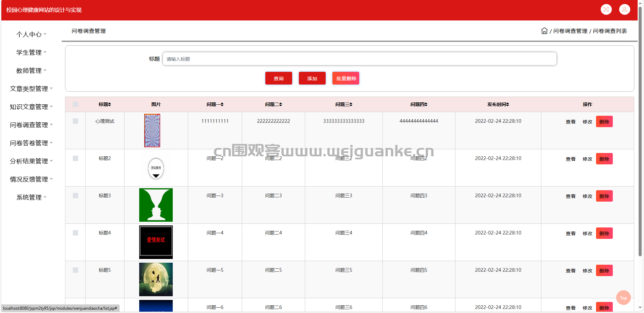Viewport: 644px width, 313px height.
Task: Click the cell 333333333333333
Action: point(344,121)
